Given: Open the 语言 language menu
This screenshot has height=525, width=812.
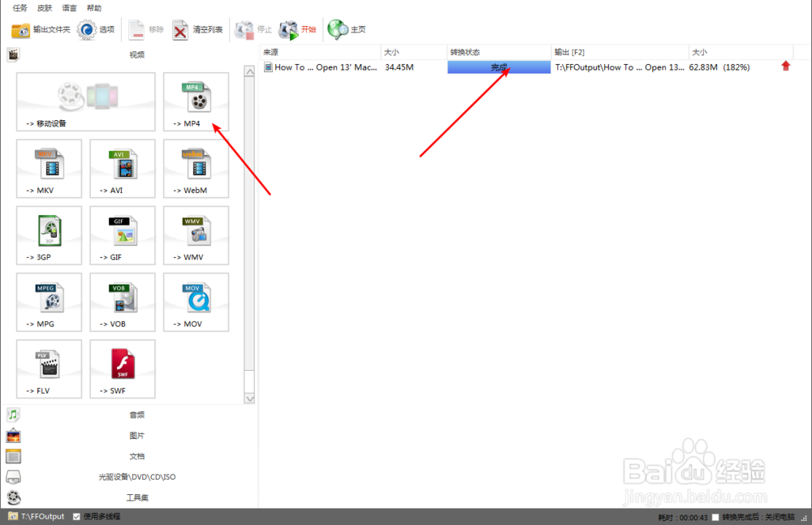Looking at the screenshot, I should pyautogui.click(x=69, y=8).
